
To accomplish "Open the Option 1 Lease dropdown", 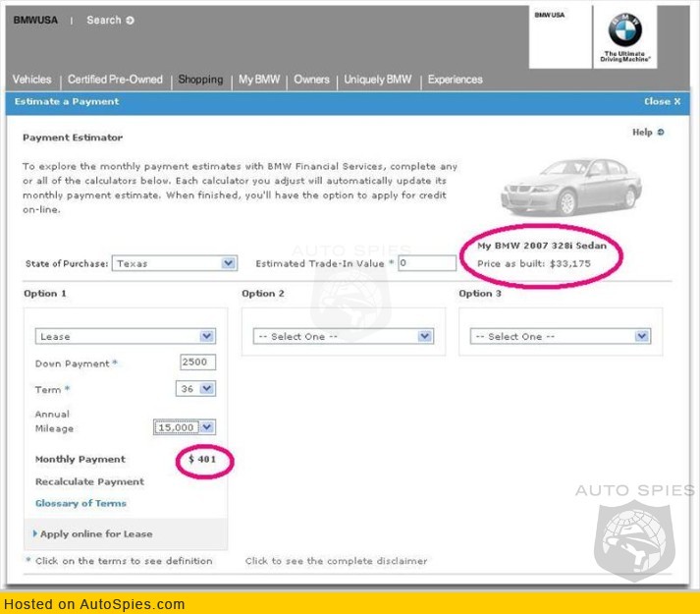I will point(126,336).
